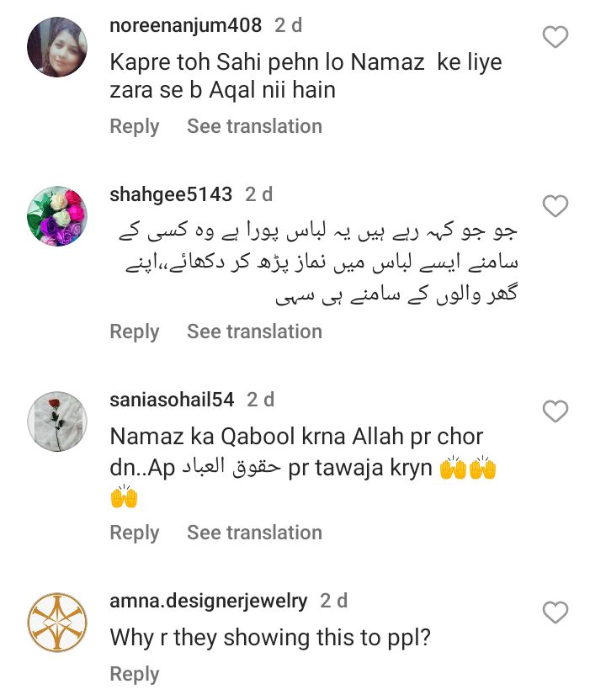
Task: Open the amna.designerjewelry username link
Action: coord(209,602)
